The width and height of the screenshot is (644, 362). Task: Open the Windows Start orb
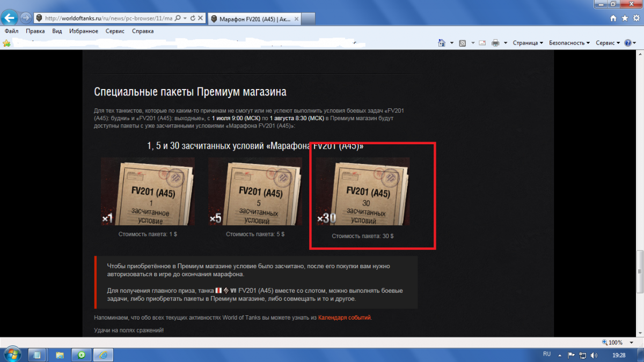click(12, 354)
